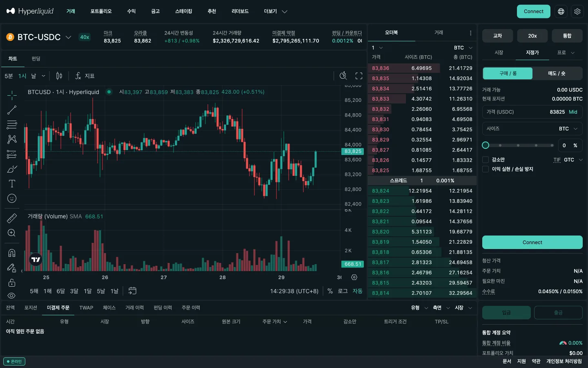Image resolution: width=588 pixels, height=368 pixels.
Task: Open the indicators (지표) menu
Action: (85, 76)
